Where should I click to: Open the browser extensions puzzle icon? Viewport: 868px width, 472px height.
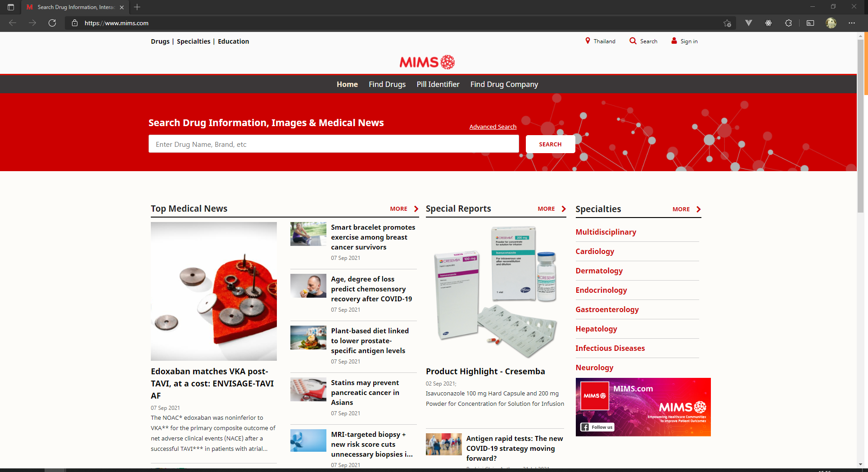tap(788, 23)
